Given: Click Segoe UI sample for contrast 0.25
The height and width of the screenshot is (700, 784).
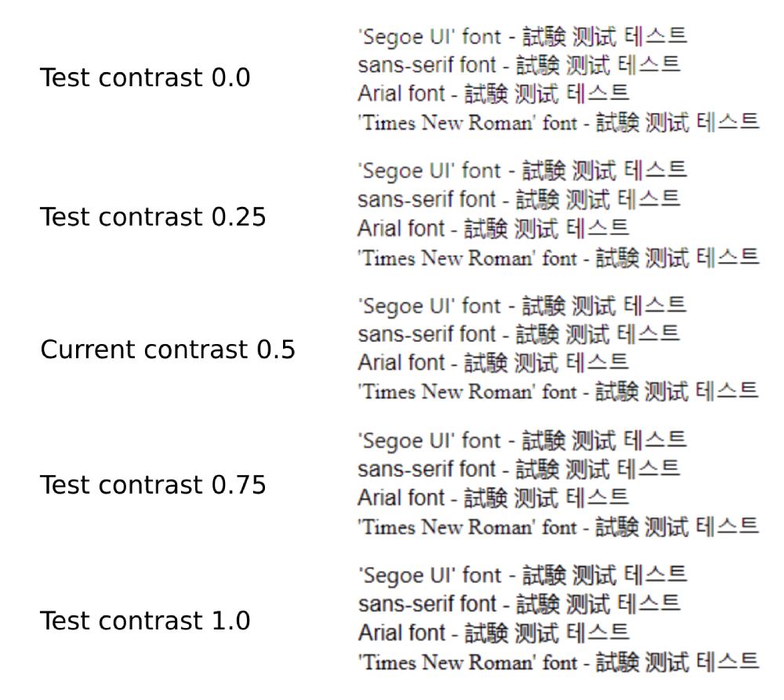Looking at the screenshot, I should pyautogui.click(x=522, y=170).
